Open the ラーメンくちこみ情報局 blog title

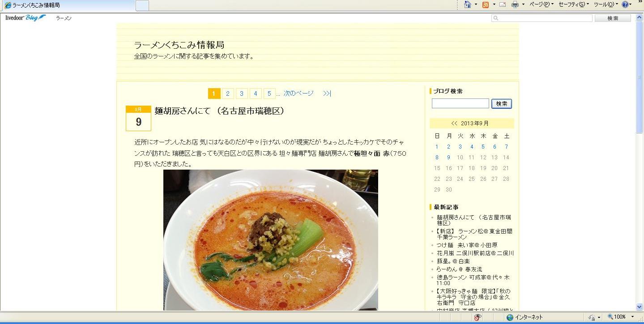pyautogui.click(x=179, y=45)
